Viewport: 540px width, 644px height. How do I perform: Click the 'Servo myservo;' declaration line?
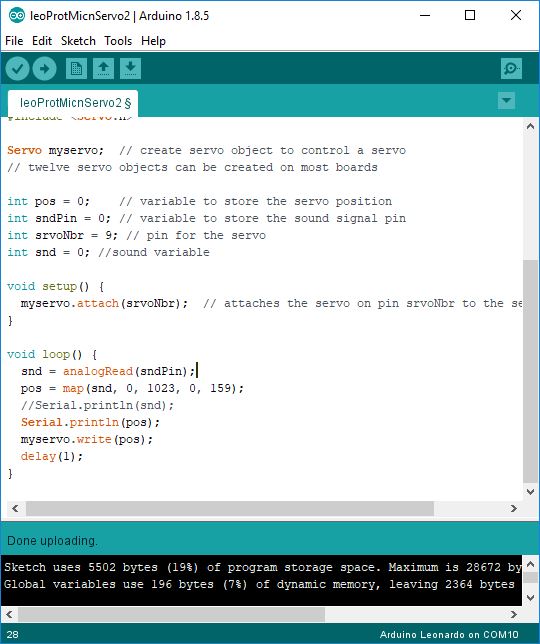click(x=206, y=150)
